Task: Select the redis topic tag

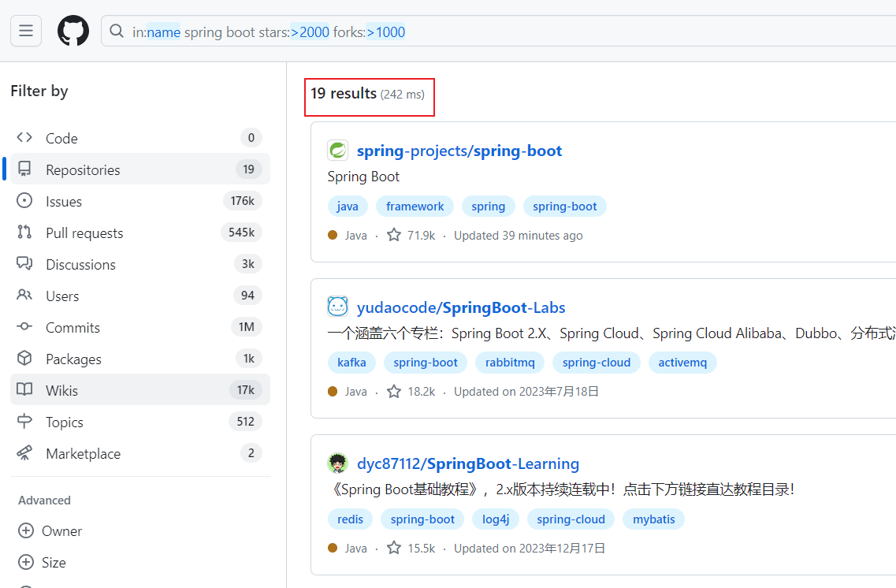Action: coord(351,519)
